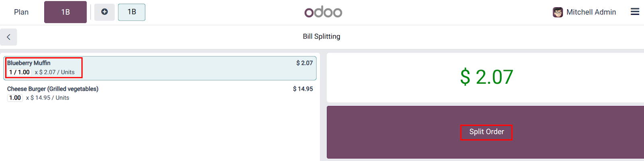Screen dimensions: 644x161
Task: Click the Cheese Burger 1.00 quantity box
Action: [x=15, y=98]
